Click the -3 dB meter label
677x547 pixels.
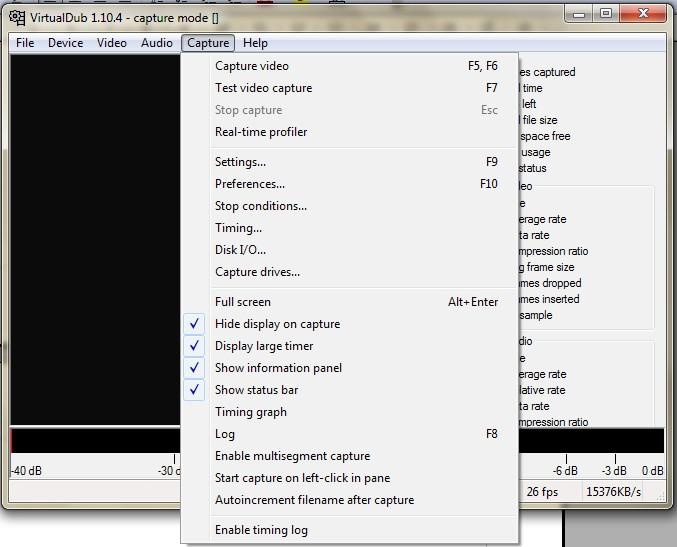click(x=614, y=471)
